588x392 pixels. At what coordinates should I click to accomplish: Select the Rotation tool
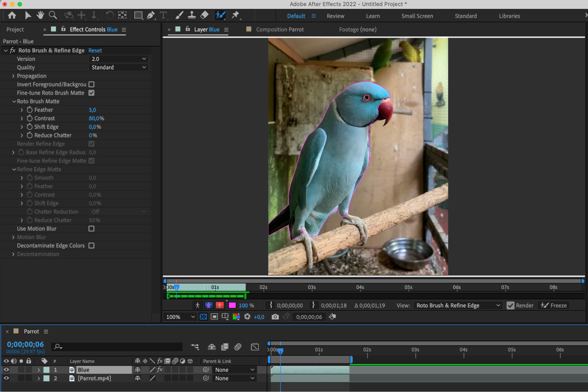click(110, 15)
